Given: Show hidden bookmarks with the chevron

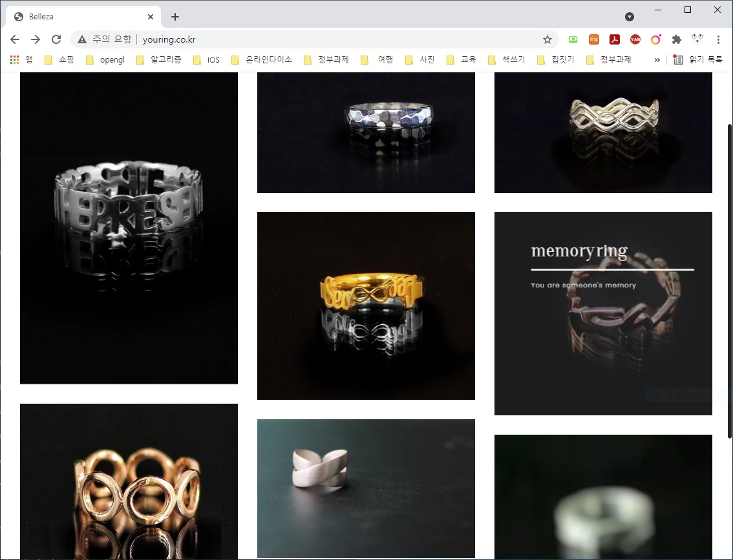Looking at the screenshot, I should [x=657, y=60].
